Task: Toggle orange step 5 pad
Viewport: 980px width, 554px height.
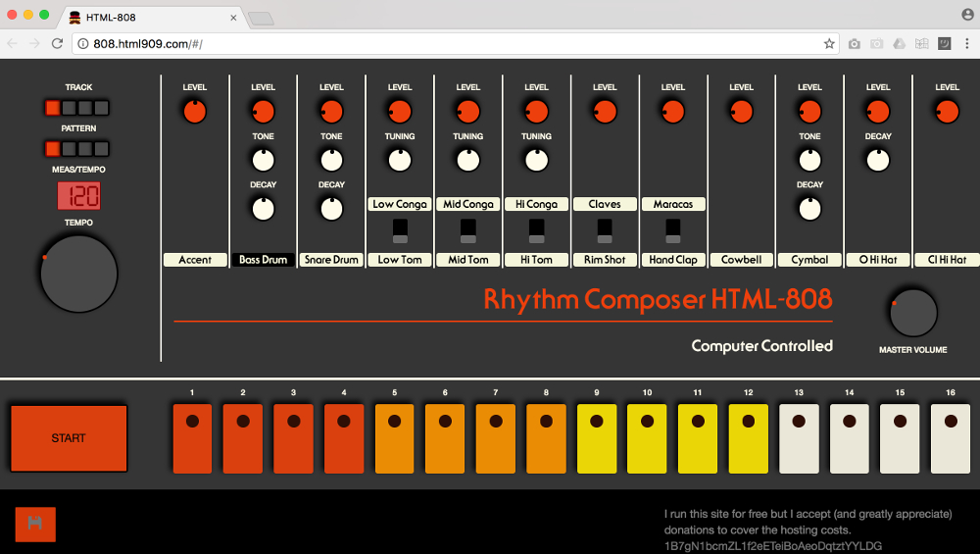Action: click(x=394, y=438)
